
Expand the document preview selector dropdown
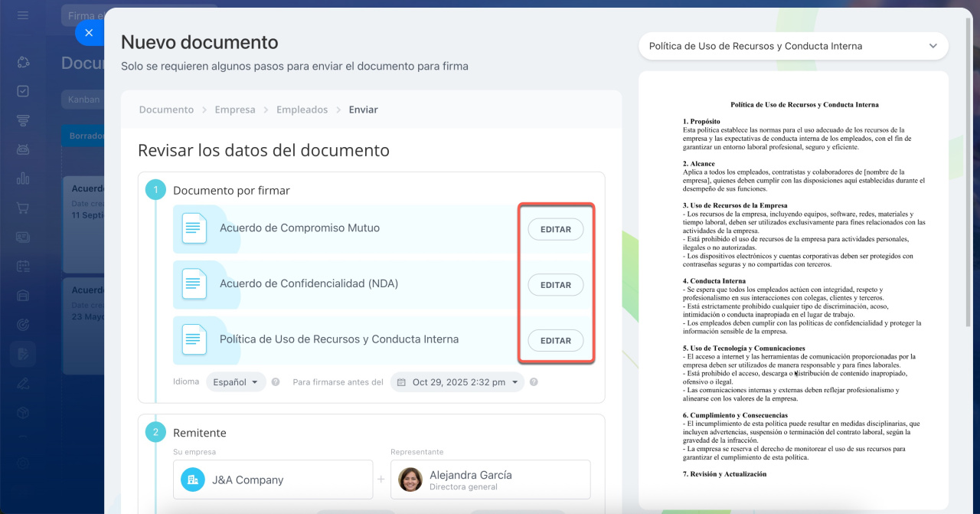(x=793, y=46)
